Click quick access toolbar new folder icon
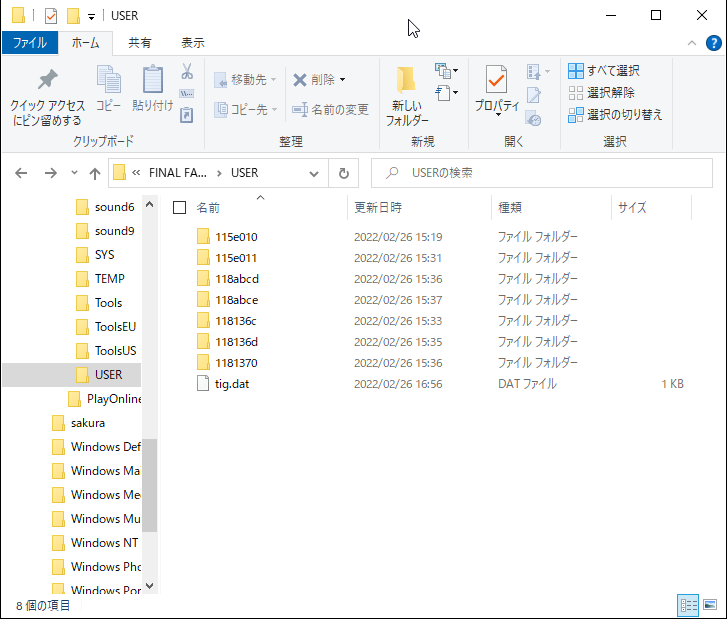 tap(73, 16)
